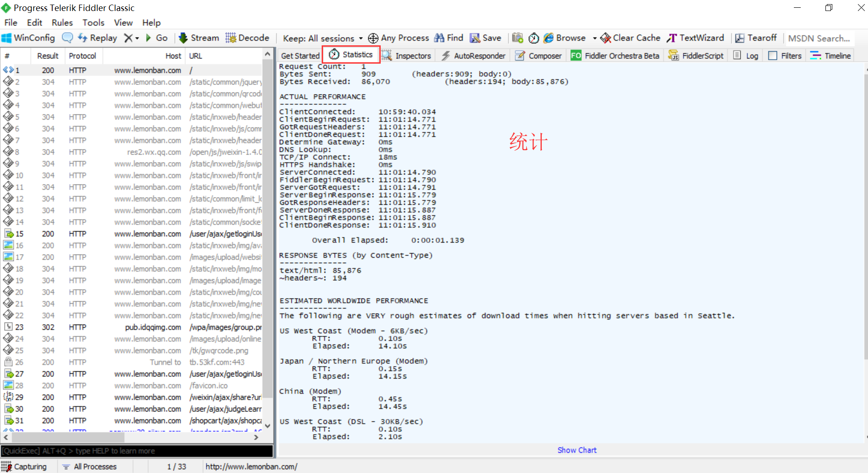The height and width of the screenshot is (473, 868).
Task: Click horizontal scrollbar right arrow
Action: click(x=256, y=437)
